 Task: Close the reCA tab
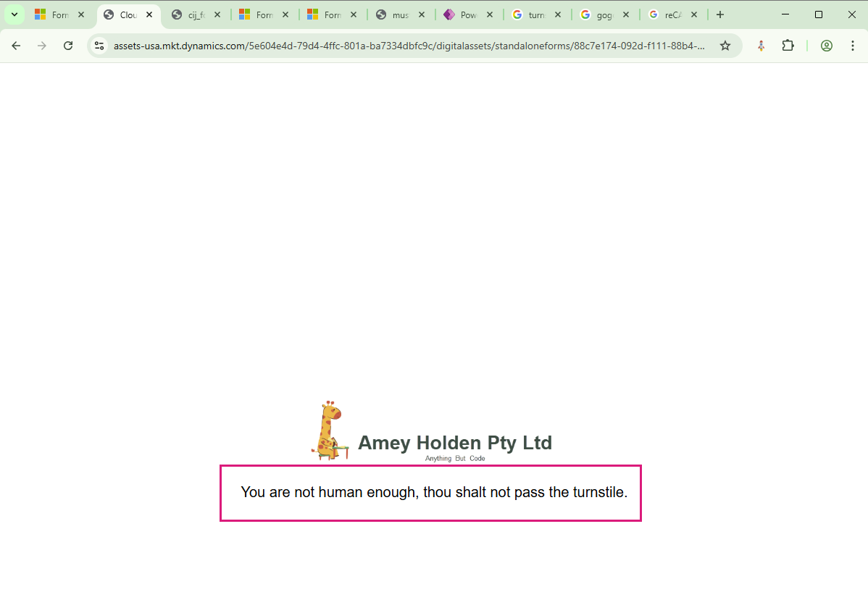tap(694, 15)
